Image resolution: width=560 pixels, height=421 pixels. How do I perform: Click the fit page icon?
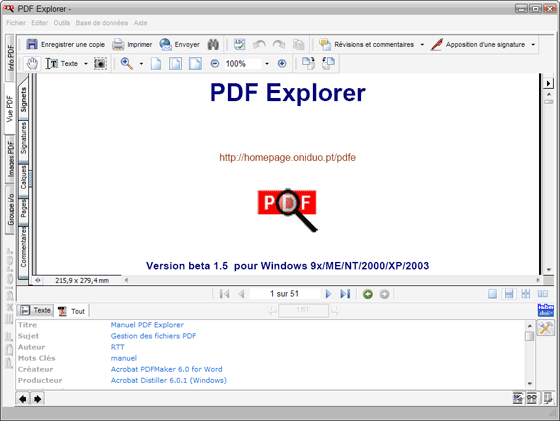pyautogui.click(x=175, y=64)
